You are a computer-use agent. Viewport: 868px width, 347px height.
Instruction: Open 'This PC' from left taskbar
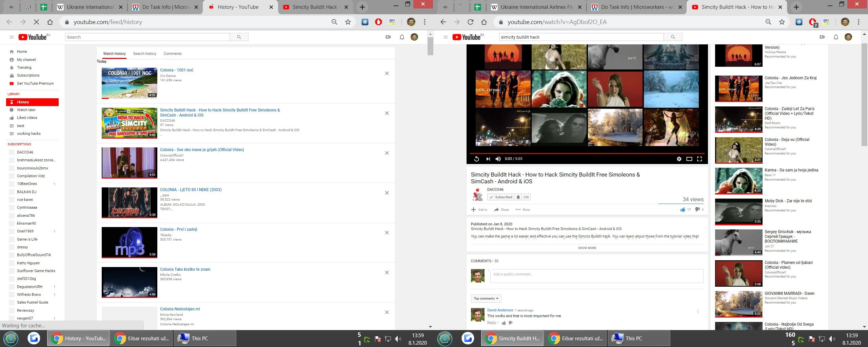(x=205, y=338)
